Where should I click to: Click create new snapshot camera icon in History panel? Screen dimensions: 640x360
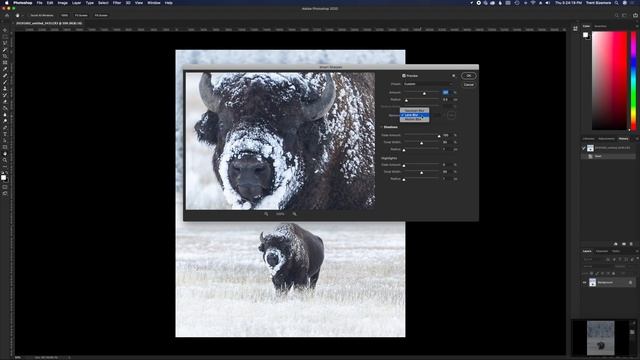[x=624, y=244]
